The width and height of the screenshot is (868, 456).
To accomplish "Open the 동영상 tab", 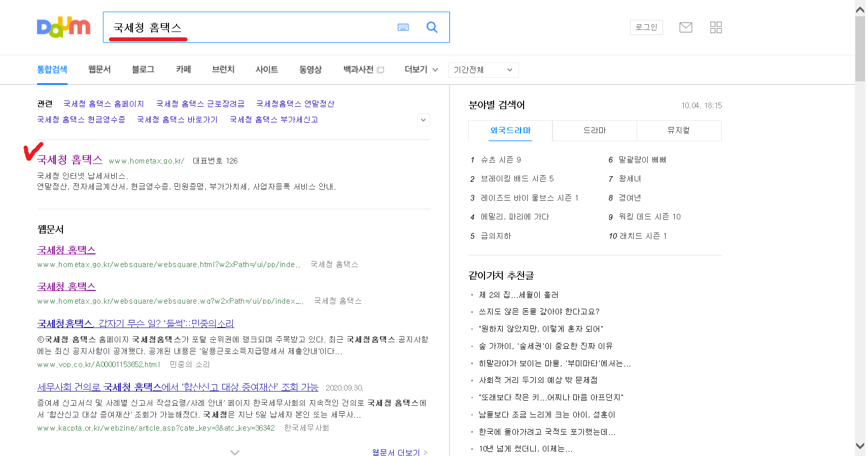I will pyautogui.click(x=310, y=70).
